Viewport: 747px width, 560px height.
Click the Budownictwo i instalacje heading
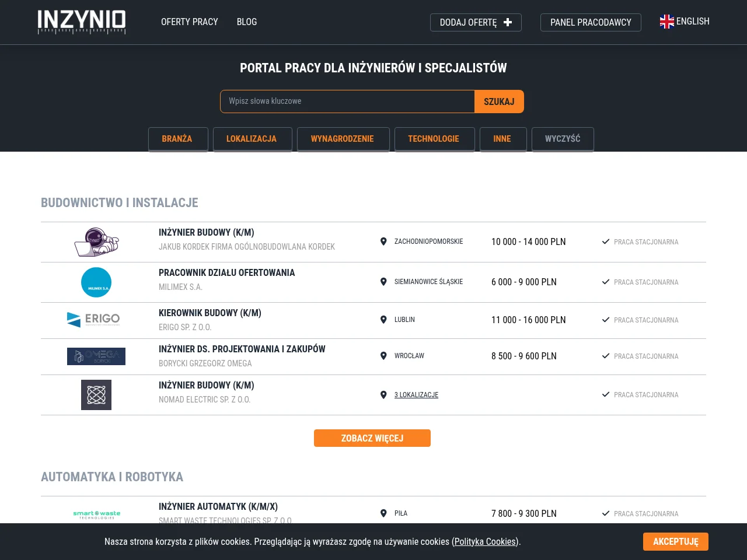pyautogui.click(x=120, y=202)
